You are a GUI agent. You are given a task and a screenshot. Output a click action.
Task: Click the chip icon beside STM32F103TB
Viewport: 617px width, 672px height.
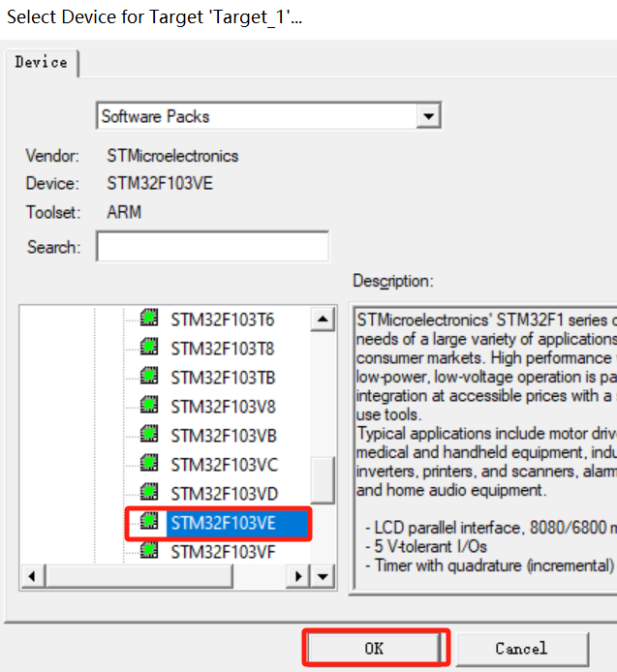149,376
